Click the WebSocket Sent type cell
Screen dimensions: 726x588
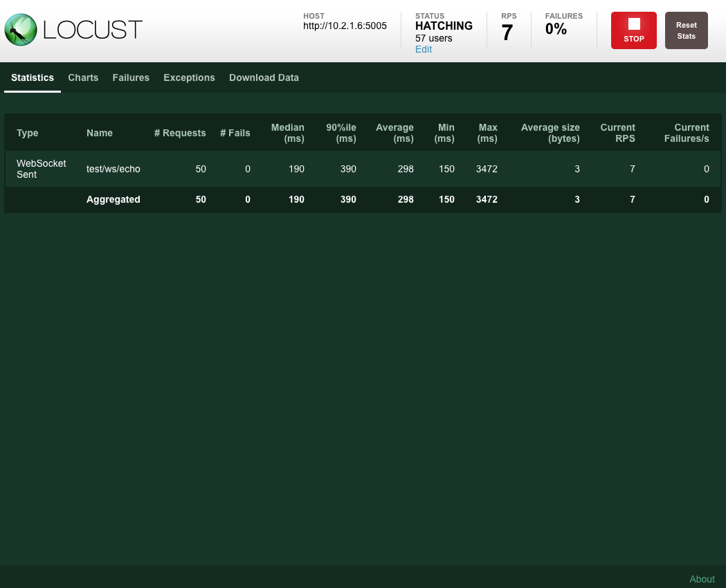point(42,169)
